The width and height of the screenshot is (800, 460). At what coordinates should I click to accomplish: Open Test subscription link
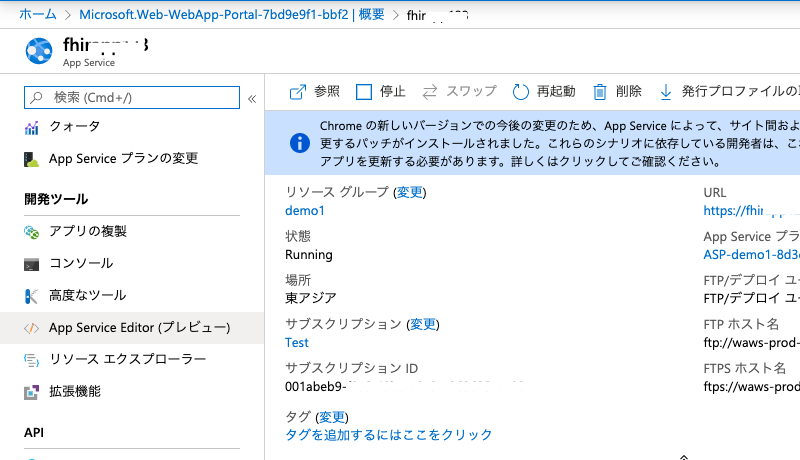click(x=297, y=343)
